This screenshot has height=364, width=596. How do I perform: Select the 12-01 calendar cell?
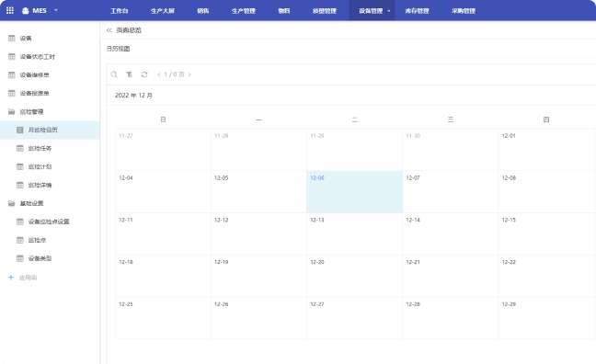pyautogui.click(x=546, y=149)
